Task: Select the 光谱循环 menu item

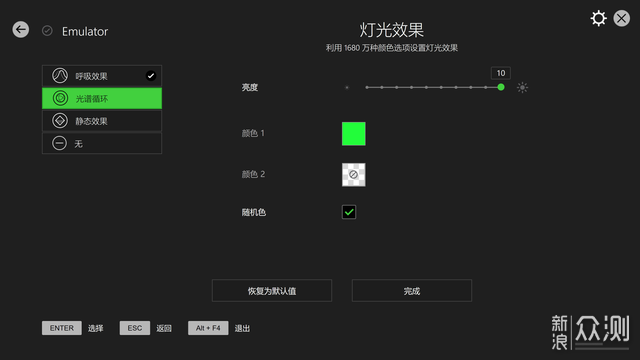Action: coord(102,98)
